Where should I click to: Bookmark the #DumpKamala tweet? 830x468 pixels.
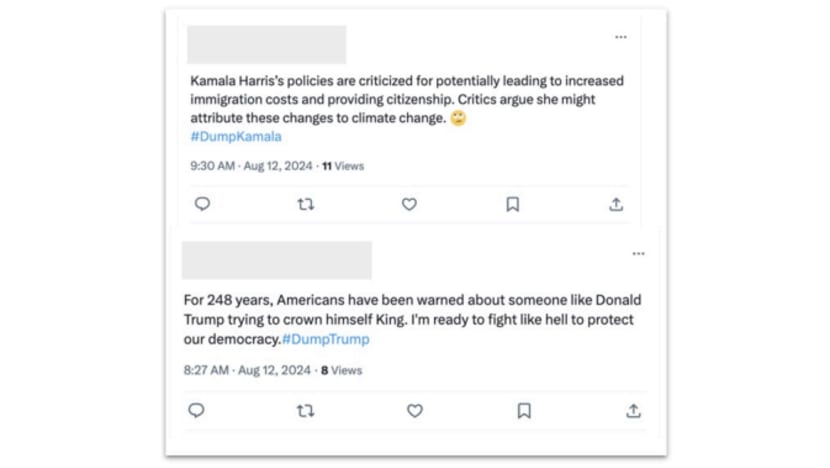click(x=512, y=204)
